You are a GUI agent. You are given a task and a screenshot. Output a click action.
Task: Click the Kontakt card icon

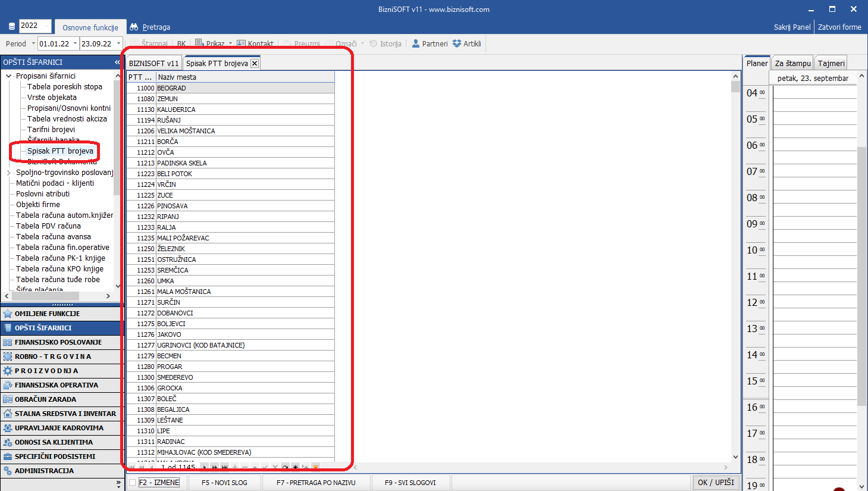pyautogui.click(x=241, y=43)
